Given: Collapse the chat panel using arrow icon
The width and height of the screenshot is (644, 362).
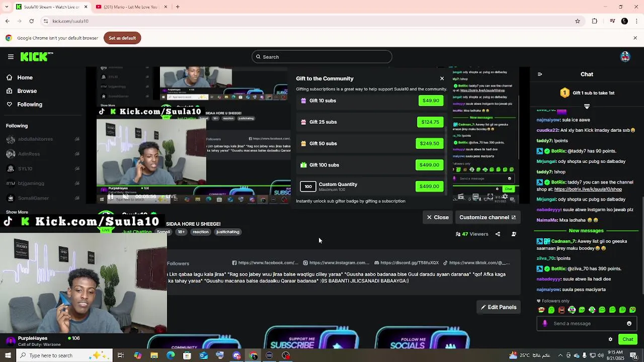Looking at the screenshot, I should pos(540,74).
